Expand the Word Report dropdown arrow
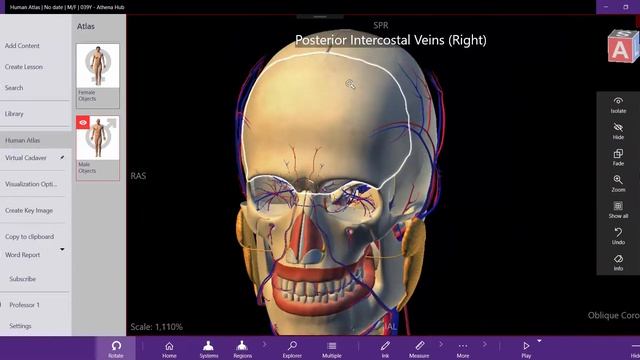Viewport: 640px width, 360px height. (x=62, y=249)
